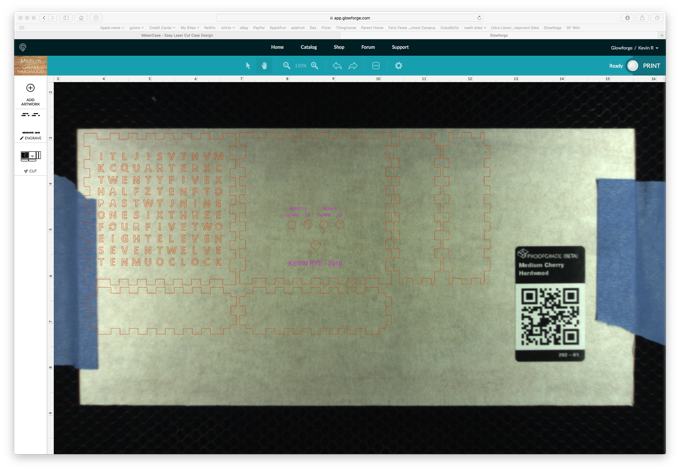Open the GF Wiki bookmark
The image size is (680, 471).
coord(573,27)
